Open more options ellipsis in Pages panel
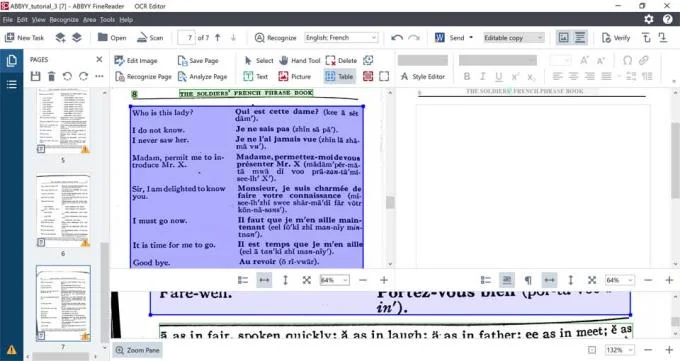The width and height of the screenshot is (680, 361). tap(99, 76)
